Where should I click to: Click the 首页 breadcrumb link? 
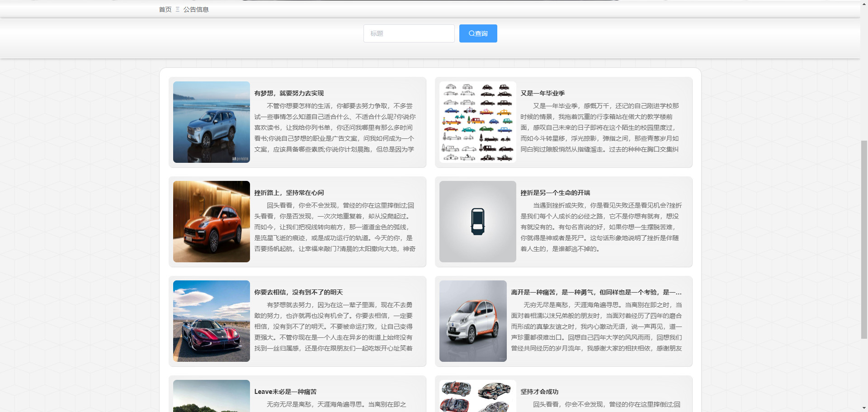tap(165, 9)
